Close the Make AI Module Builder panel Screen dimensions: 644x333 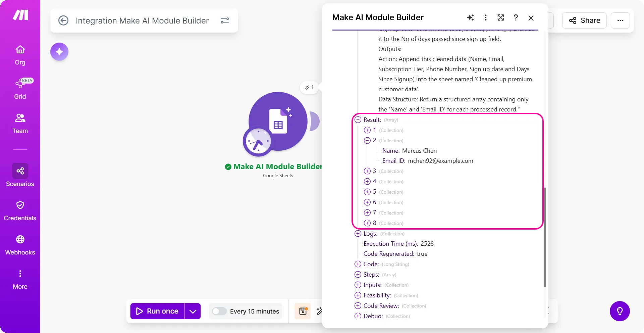pos(531,18)
